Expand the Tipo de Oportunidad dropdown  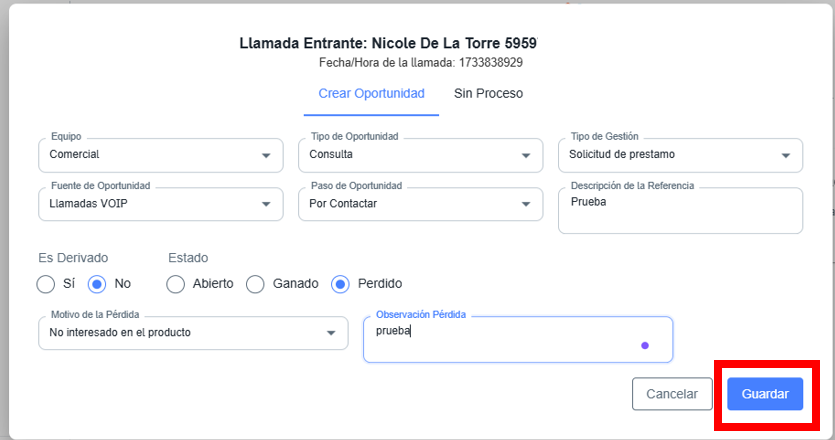526,155
